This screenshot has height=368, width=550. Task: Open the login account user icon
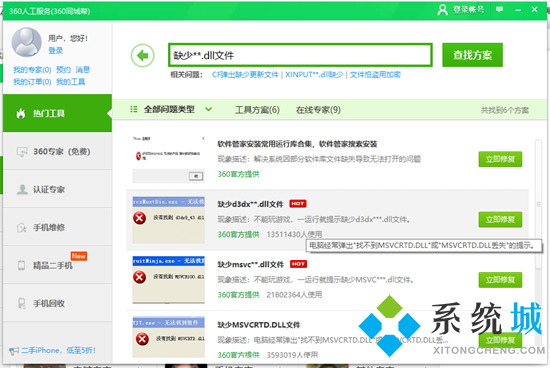click(x=443, y=9)
